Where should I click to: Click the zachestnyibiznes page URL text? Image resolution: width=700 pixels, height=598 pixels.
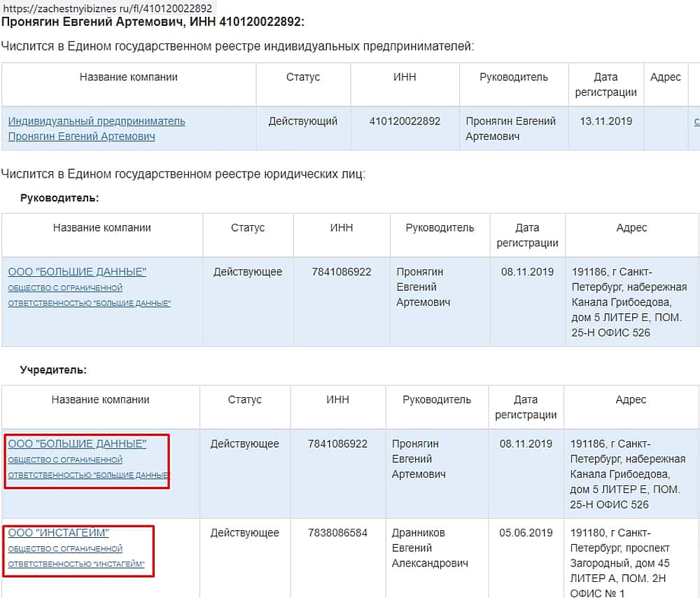(x=108, y=8)
